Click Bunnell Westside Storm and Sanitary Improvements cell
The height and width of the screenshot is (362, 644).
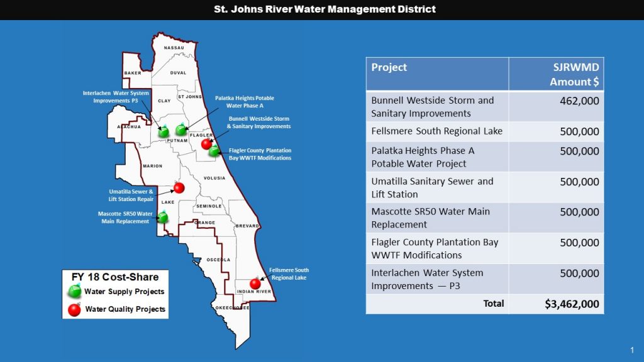pyautogui.click(x=438, y=106)
